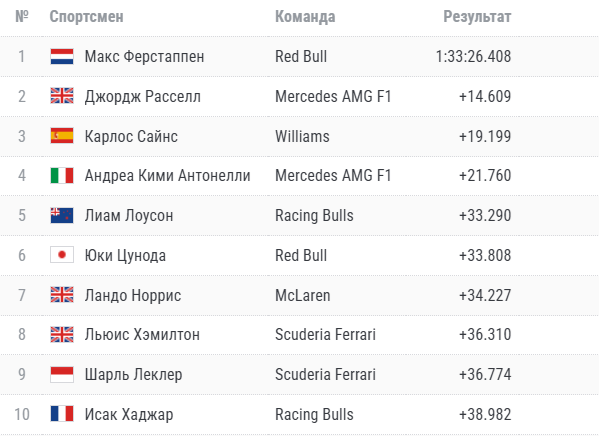Select the Спортсмен column header
Viewport: 599px width, 436px height.
(x=86, y=16)
